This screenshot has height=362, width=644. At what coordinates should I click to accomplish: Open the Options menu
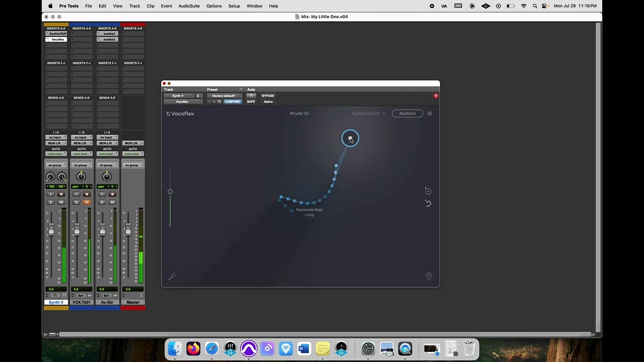pyautogui.click(x=214, y=6)
